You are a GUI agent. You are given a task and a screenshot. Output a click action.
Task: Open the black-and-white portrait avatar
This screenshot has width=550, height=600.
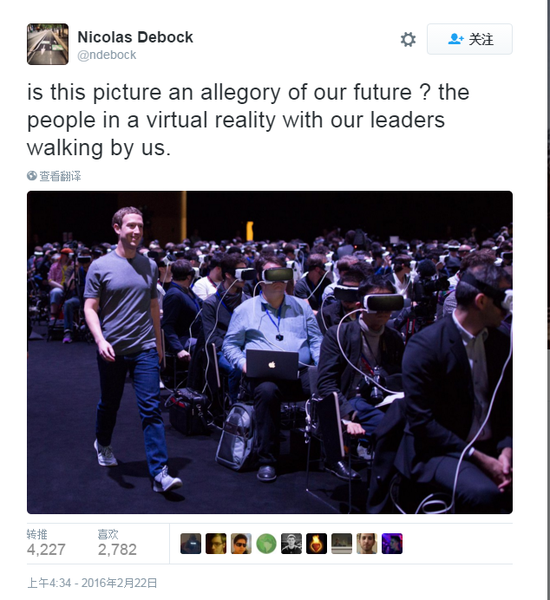pyautogui.click(x=291, y=543)
